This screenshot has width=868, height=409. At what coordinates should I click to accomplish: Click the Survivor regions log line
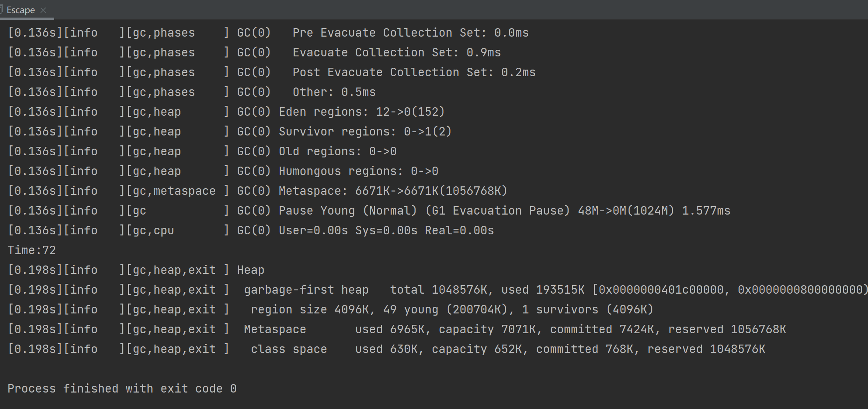(365, 131)
